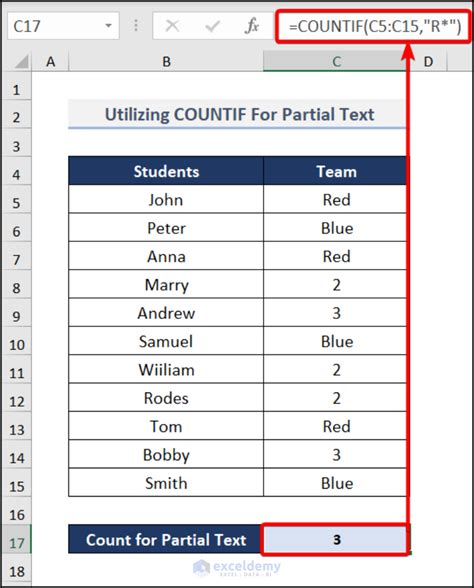Screen dimensions: 474x588
Task: Expand the Name Box dropdown arrow
Action: coord(108,26)
